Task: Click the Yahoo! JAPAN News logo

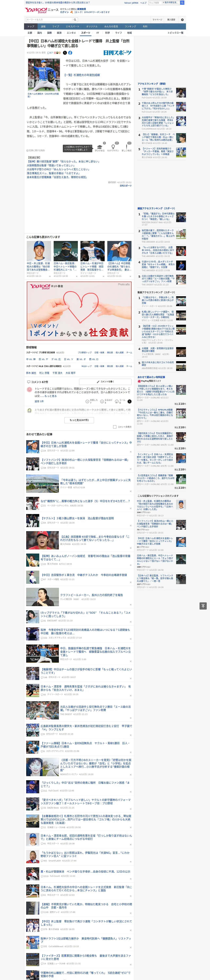Action: (x=42, y=10)
